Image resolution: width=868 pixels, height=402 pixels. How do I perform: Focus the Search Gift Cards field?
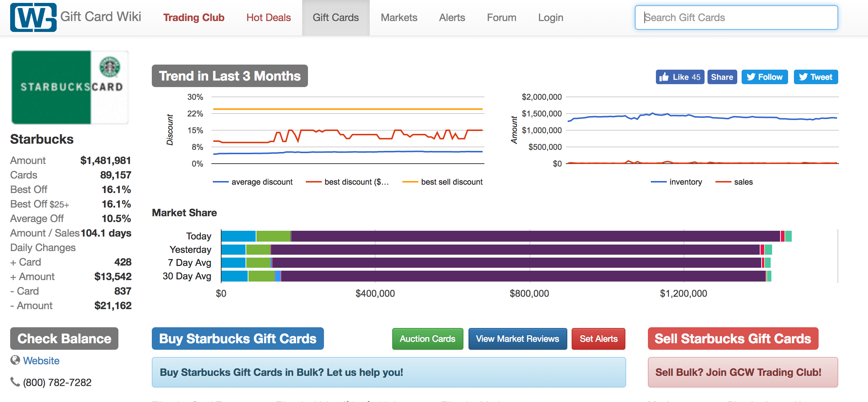point(736,17)
